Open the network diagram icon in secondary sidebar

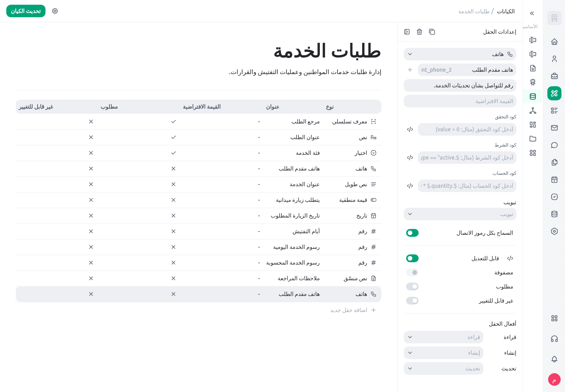(533, 111)
